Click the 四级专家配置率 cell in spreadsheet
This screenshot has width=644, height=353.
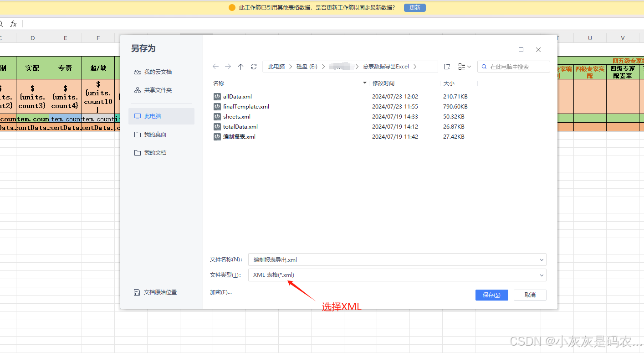click(623, 72)
